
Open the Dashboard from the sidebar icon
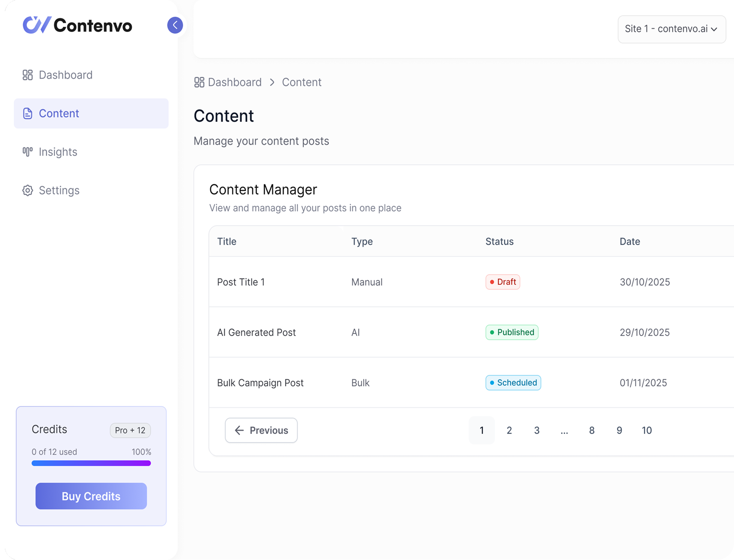(28, 75)
